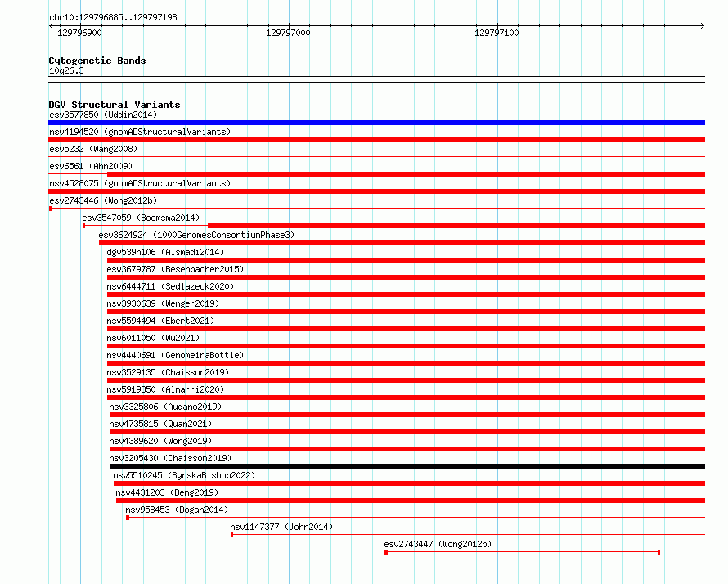Select the nsv958453 (Dogan2014) label
728x584 pixels.
177,510
